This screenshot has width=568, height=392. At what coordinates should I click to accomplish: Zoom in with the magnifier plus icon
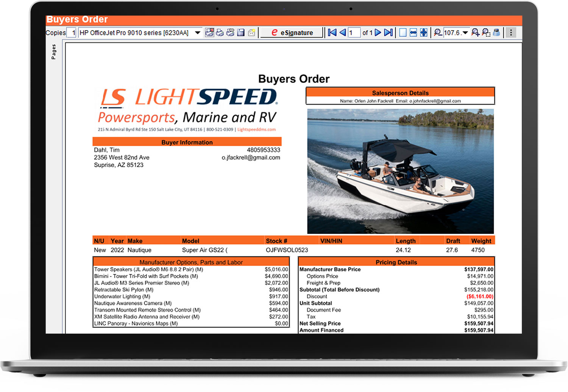coord(476,33)
